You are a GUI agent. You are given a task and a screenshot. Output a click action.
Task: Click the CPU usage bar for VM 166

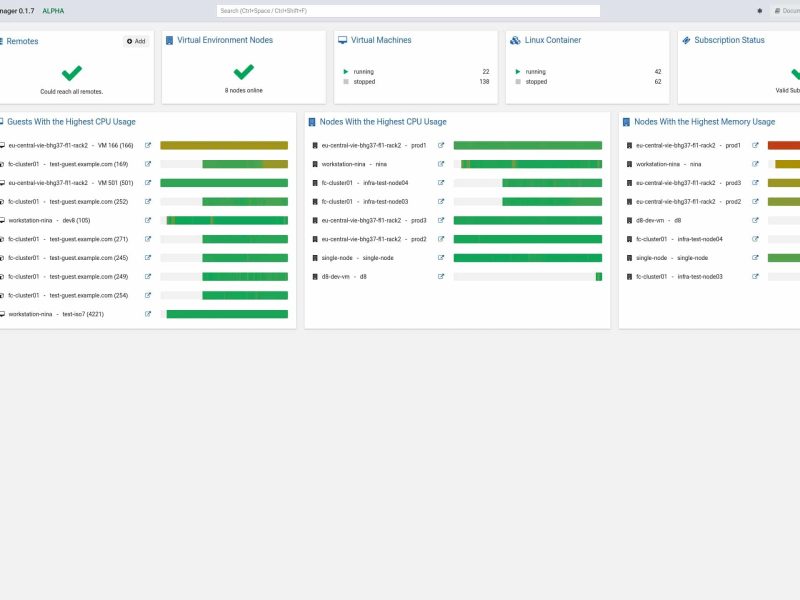(x=224, y=145)
